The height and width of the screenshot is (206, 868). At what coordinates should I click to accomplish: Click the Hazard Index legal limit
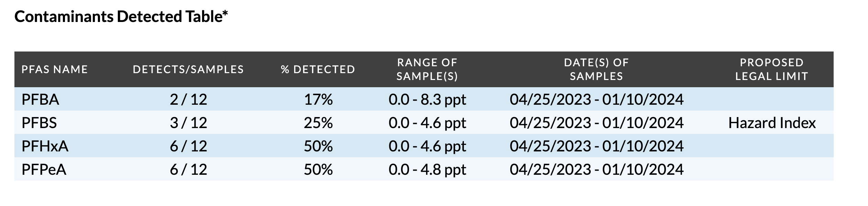[x=772, y=123]
